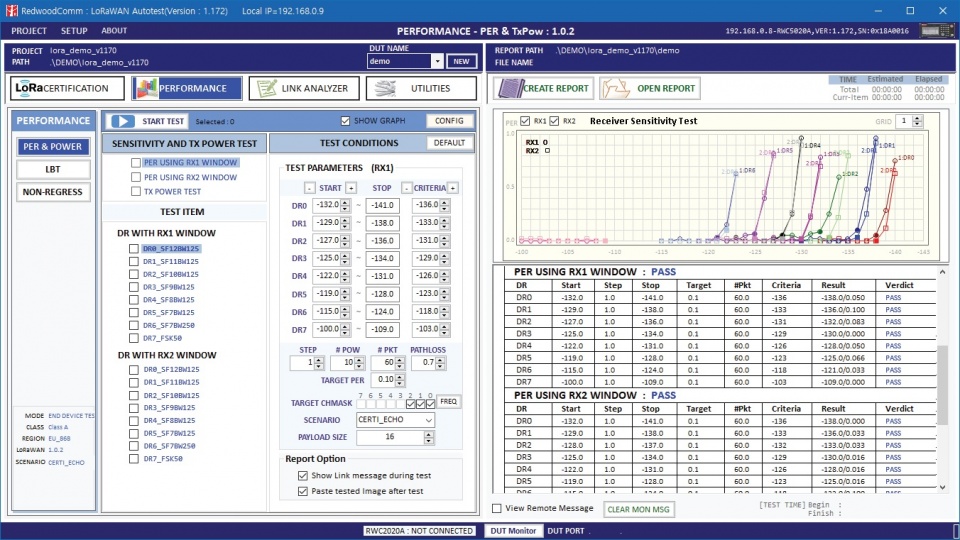This screenshot has height=540, width=960.
Task: Toggle Show Link message during test
Action: coord(302,476)
